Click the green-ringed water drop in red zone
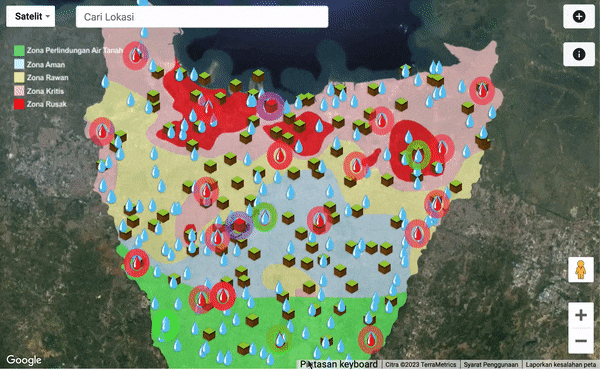600x369 pixels. point(418,155)
